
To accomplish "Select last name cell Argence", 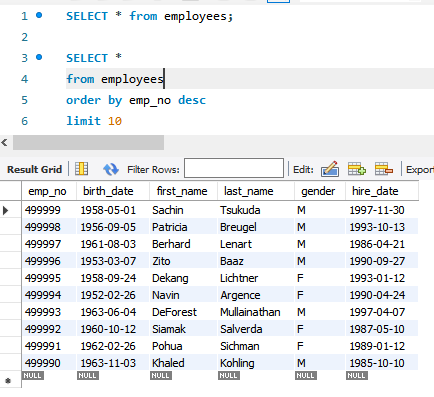I will point(256,295).
